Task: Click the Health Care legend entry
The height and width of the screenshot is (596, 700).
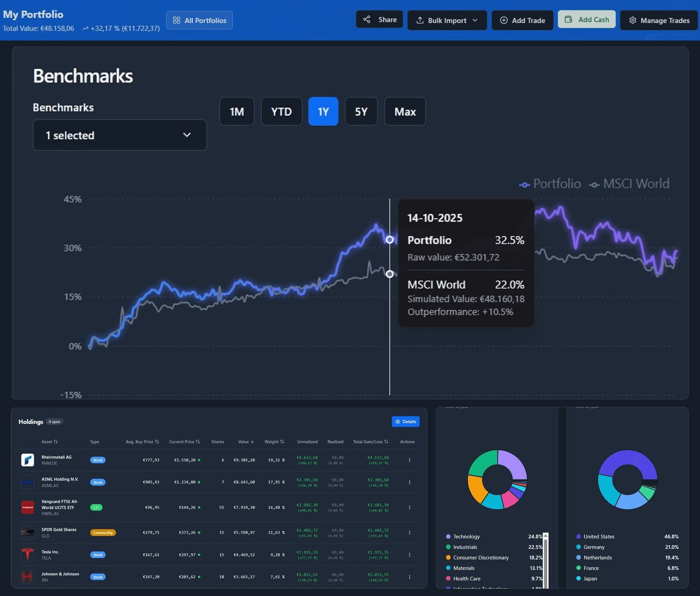Action: click(494, 579)
